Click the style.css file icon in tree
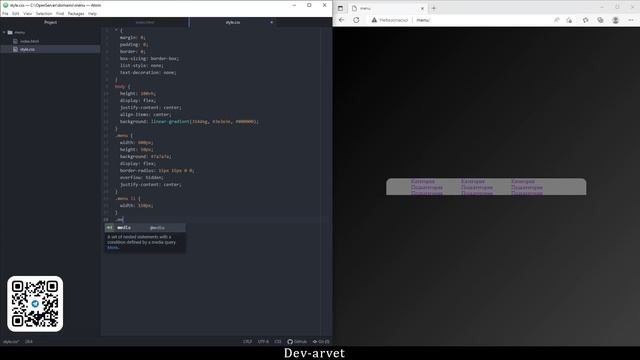The width and height of the screenshot is (640, 360). pyautogui.click(x=16, y=49)
